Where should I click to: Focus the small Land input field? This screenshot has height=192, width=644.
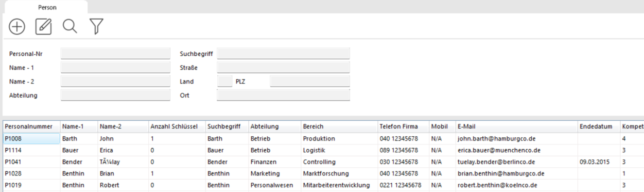point(225,82)
